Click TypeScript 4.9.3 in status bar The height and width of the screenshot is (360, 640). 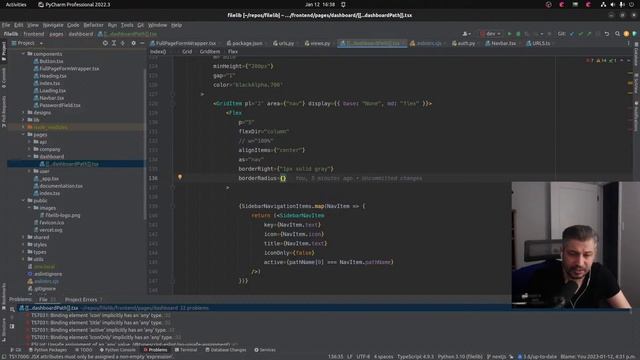click(416, 356)
